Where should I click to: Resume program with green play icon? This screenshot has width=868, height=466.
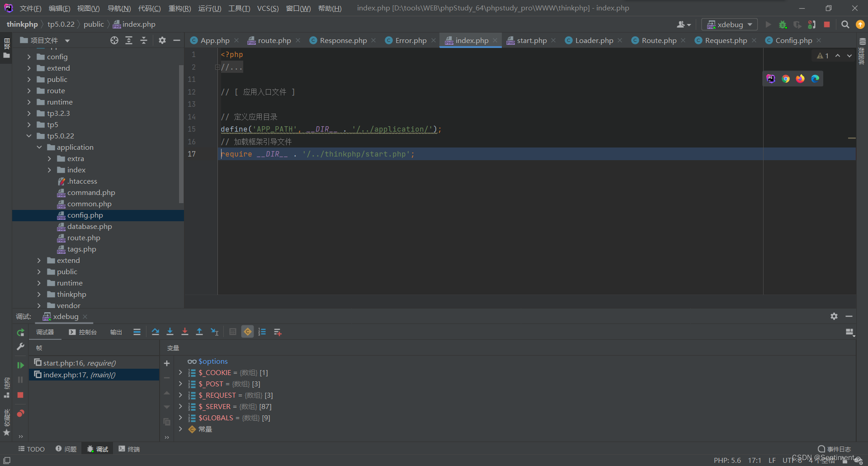point(20,365)
